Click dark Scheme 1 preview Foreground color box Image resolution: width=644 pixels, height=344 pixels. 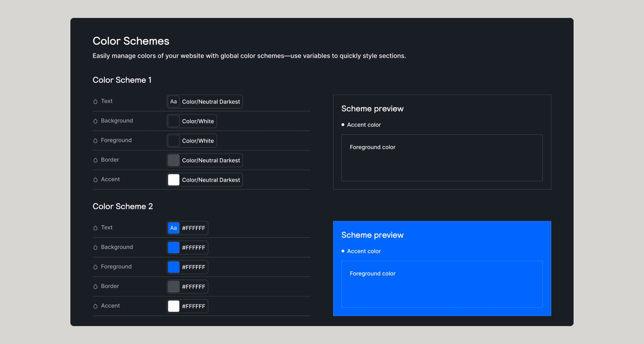pyautogui.click(x=442, y=158)
